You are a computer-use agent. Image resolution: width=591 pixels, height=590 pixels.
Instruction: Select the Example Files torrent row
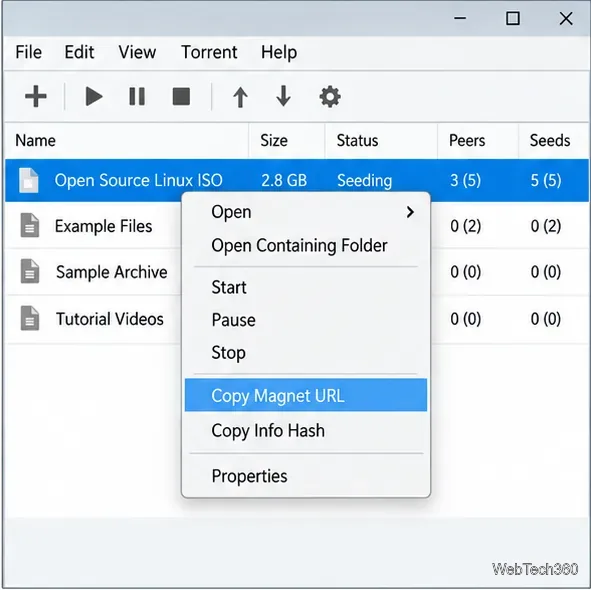[x=297, y=226]
